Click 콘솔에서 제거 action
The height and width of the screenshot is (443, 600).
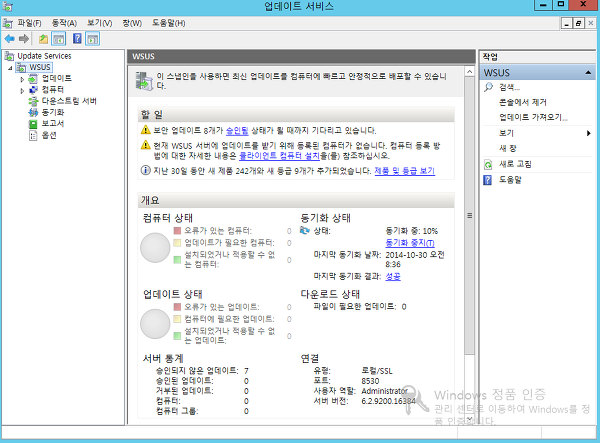tap(523, 103)
